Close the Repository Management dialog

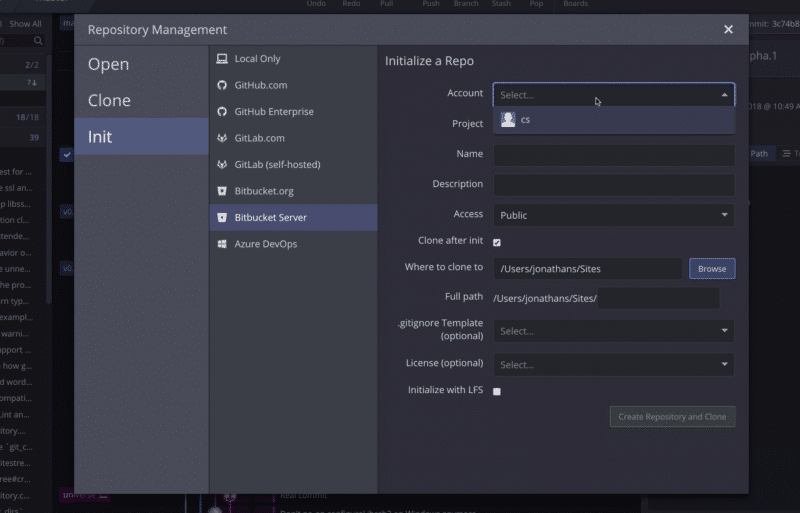[728, 30]
